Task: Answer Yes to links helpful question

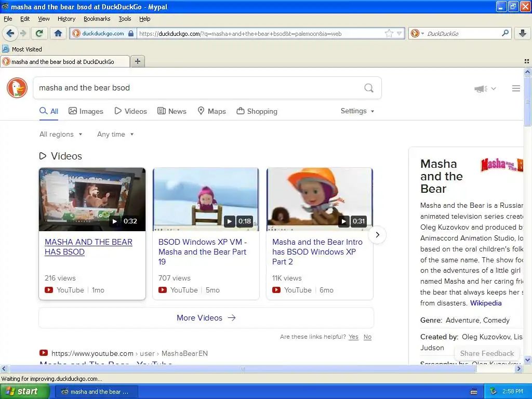Action: pyautogui.click(x=353, y=337)
